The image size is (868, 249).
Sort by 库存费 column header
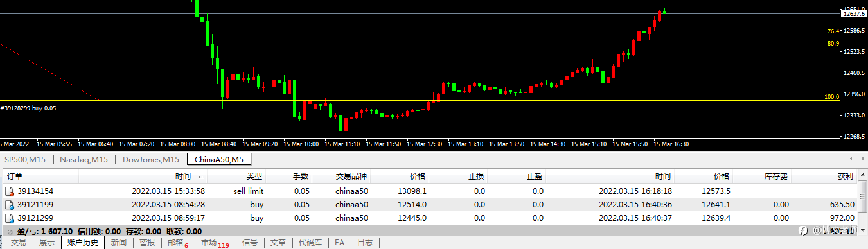click(763, 176)
